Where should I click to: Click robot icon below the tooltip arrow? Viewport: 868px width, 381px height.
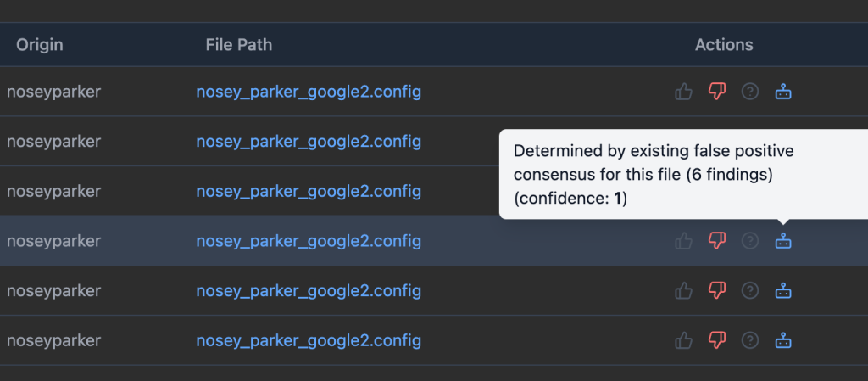pos(783,241)
